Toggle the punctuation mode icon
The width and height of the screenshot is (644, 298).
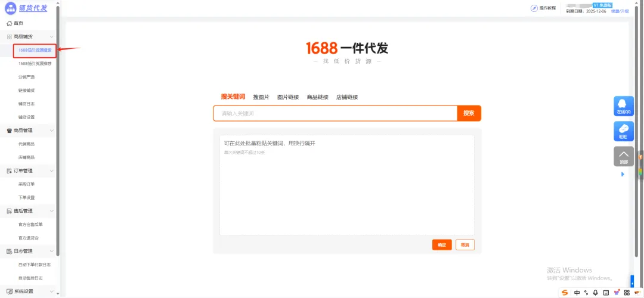(x=587, y=293)
